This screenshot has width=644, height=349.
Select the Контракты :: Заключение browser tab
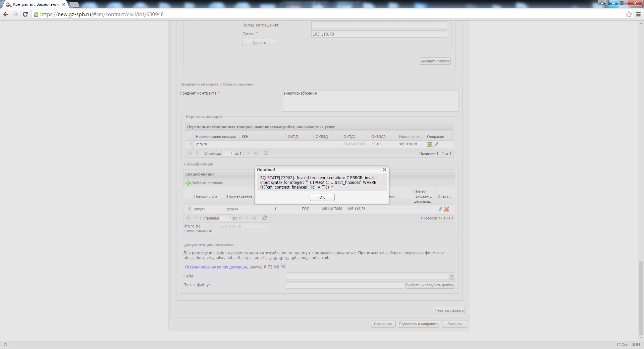coord(35,4)
